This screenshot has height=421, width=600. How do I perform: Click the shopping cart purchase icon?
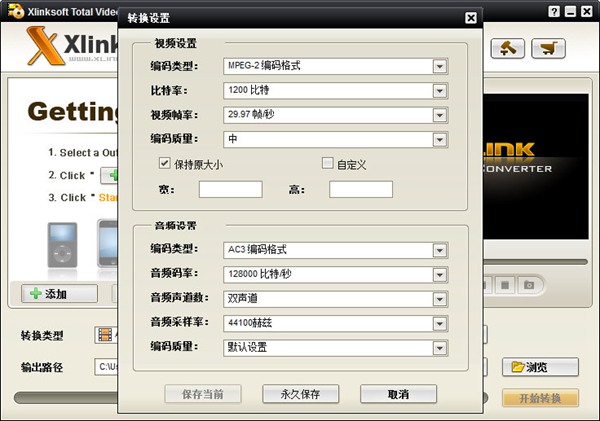click(x=548, y=48)
